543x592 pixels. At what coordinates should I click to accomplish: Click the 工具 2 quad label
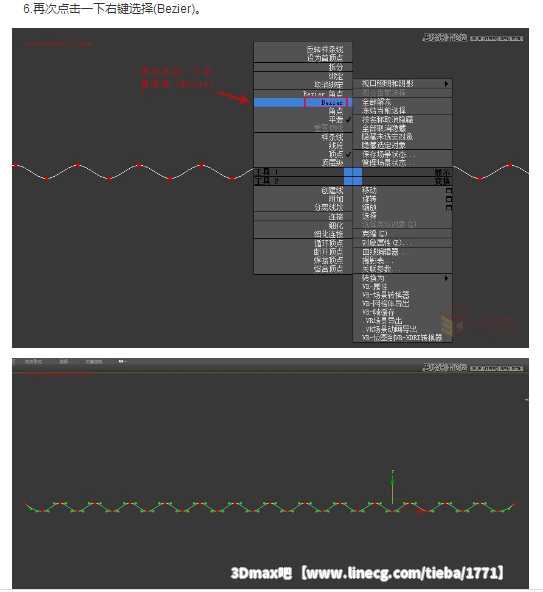267,181
